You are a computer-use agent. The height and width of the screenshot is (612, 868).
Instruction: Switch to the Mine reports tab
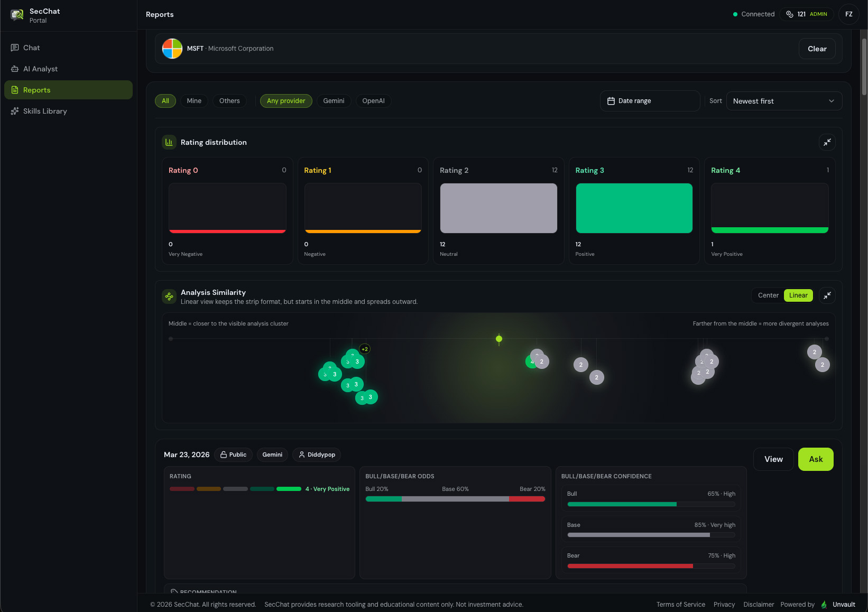click(x=194, y=101)
